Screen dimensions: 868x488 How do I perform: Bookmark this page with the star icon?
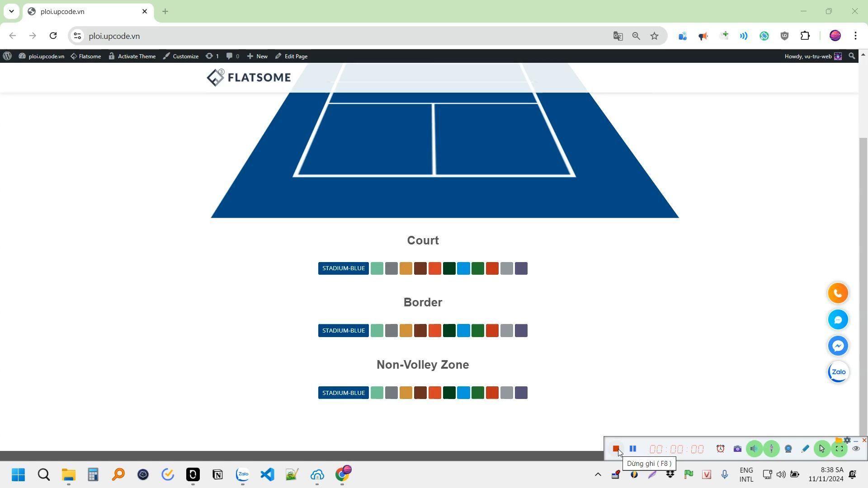(x=654, y=36)
